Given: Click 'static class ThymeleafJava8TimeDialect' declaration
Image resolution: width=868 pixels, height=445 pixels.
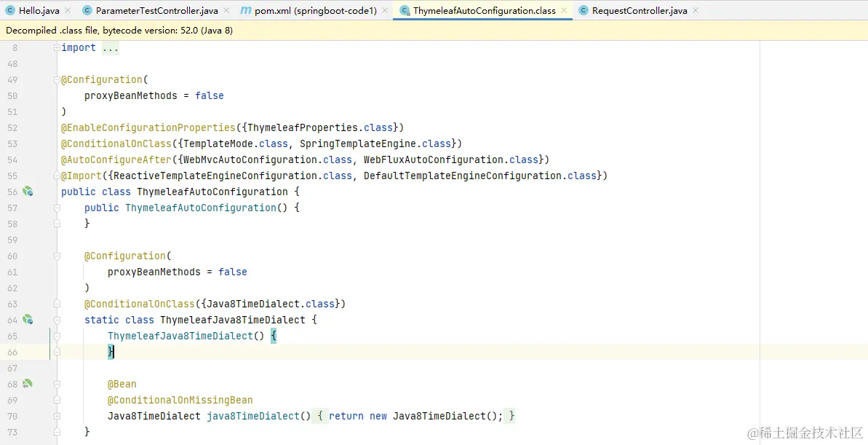Looking at the screenshot, I should [x=195, y=320].
